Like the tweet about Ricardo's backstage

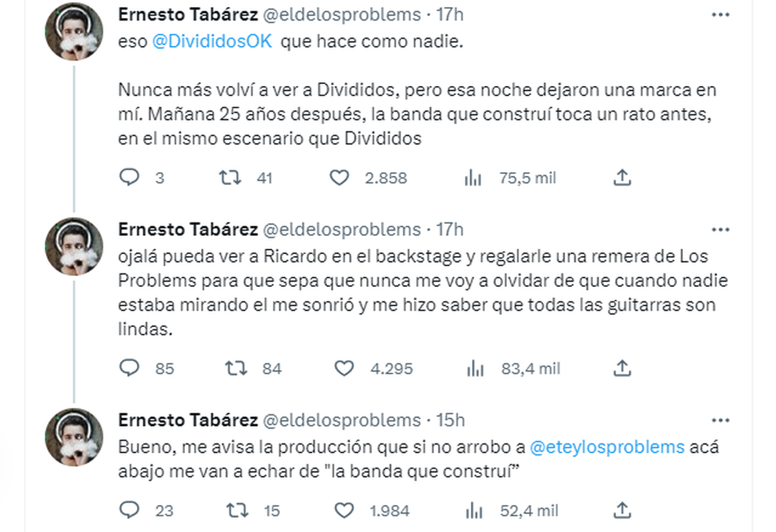(344, 368)
